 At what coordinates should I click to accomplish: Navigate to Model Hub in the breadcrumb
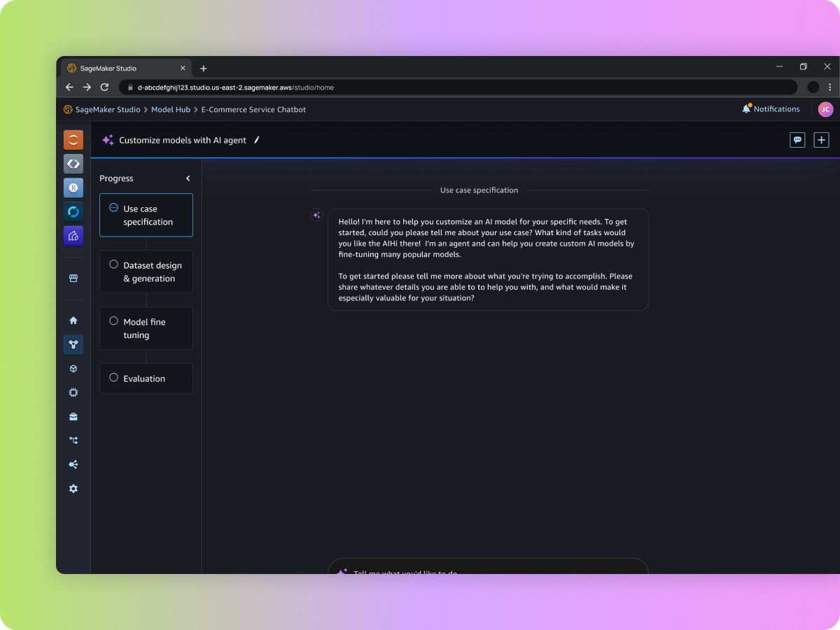coord(171,110)
